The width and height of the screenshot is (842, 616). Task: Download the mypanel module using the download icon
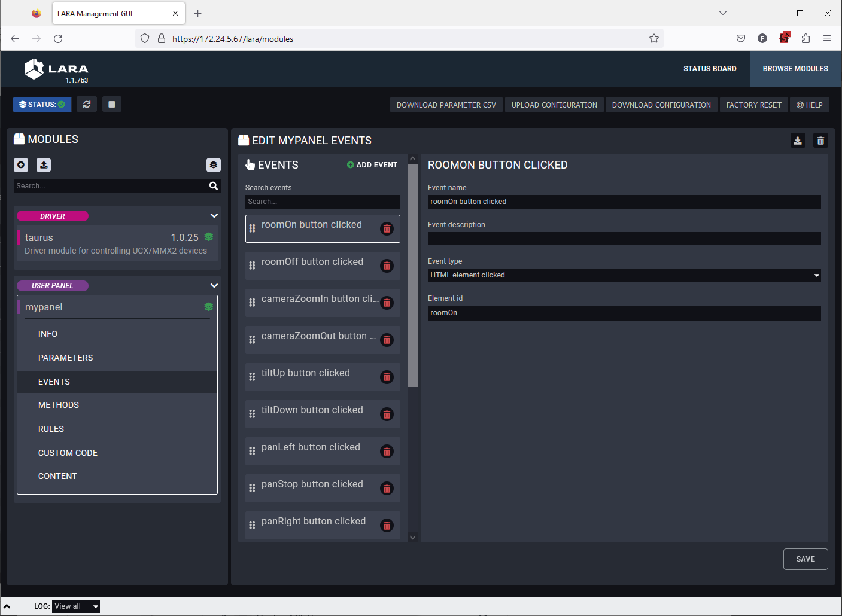[x=798, y=141]
